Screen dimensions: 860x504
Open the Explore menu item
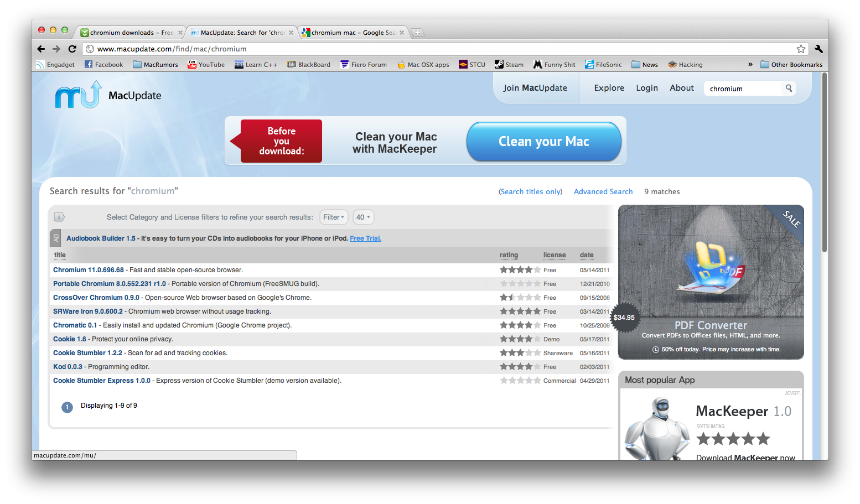609,87
